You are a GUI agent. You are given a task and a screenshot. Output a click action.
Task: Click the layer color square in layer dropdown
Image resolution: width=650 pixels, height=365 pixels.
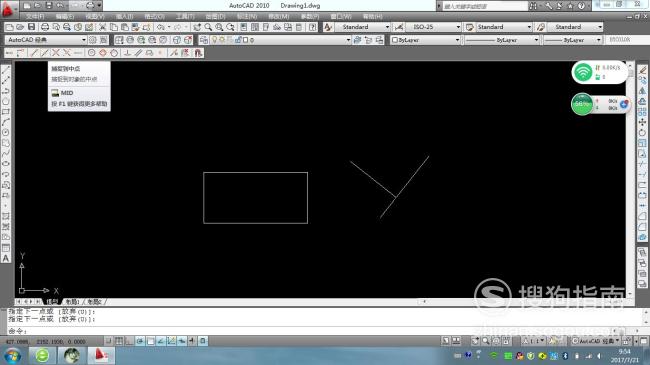click(x=246, y=40)
